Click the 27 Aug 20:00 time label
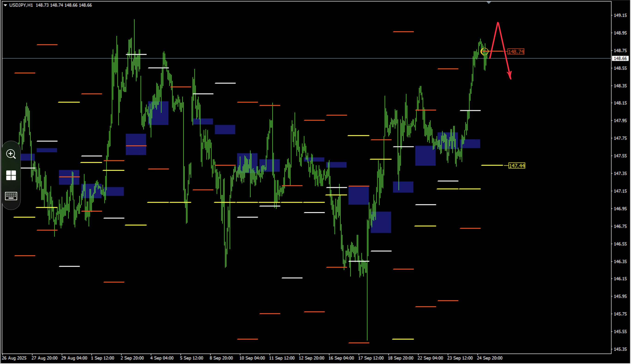This screenshot has width=631, height=364. (x=45, y=358)
